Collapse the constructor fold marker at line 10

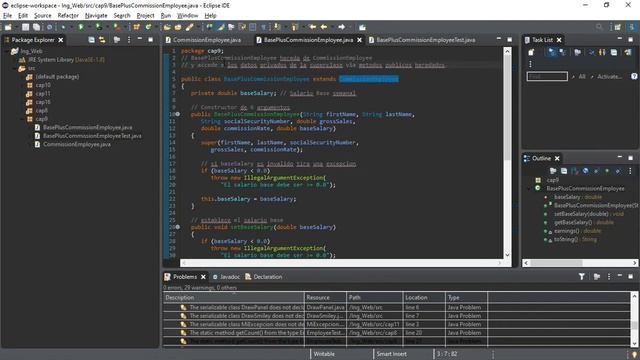178,114
